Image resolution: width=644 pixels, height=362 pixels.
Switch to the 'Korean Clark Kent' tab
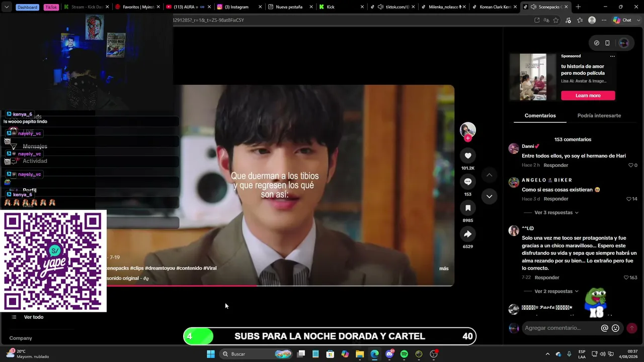[495, 7]
